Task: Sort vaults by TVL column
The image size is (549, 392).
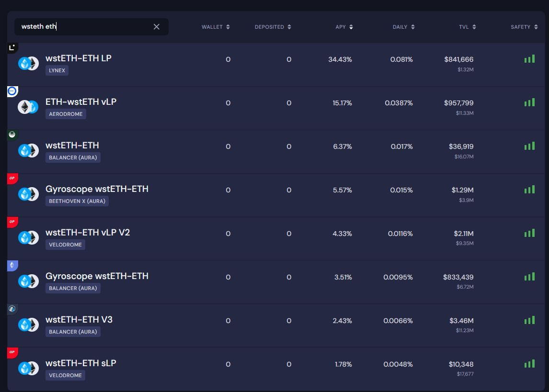Action: click(x=468, y=27)
